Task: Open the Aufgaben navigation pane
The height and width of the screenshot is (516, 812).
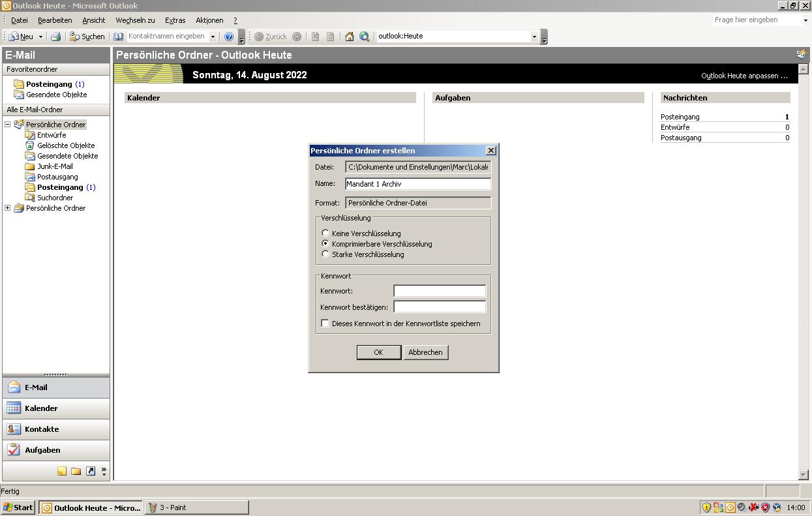Action: coord(56,450)
